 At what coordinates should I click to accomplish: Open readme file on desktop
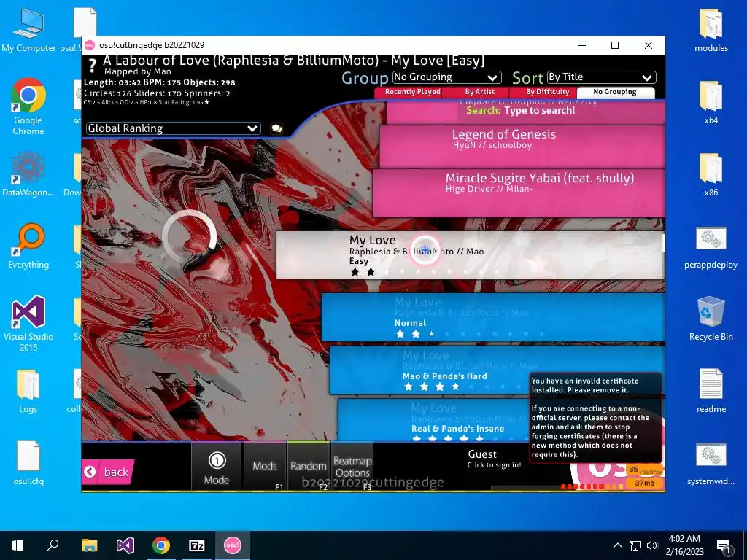(711, 391)
